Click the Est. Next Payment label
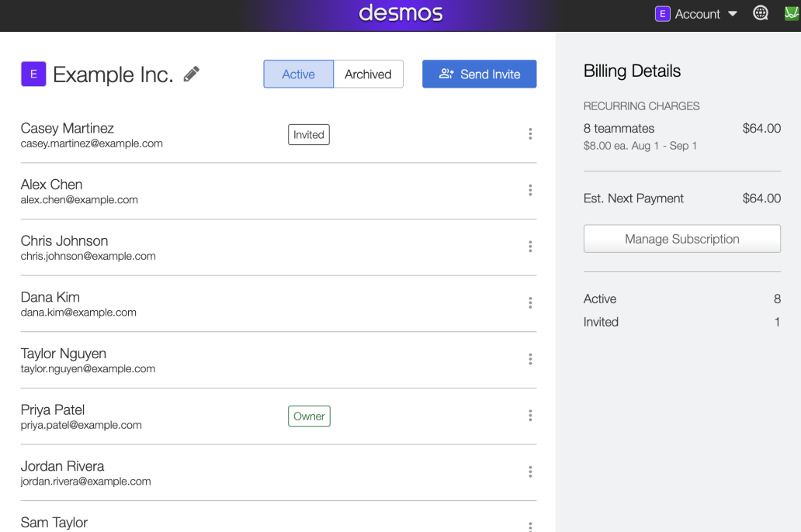Screen dimensions: 801x532 pyautogui.click(x=633, y=199)
